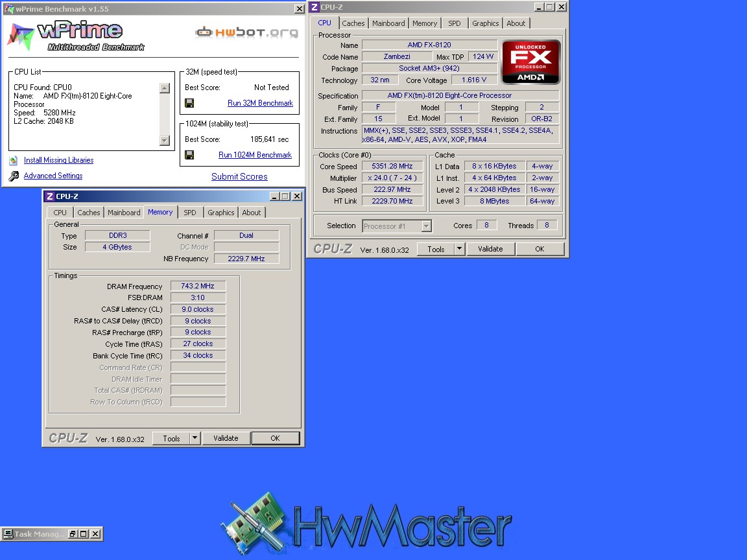Click the AMD FX-8120 Name field
The width and height of the screenshot is (747, 560).
[429, 45]
